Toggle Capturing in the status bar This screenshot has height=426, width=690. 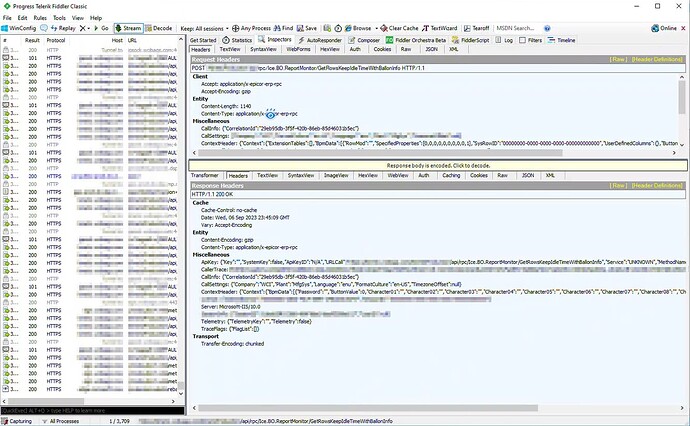coord(17,421)
